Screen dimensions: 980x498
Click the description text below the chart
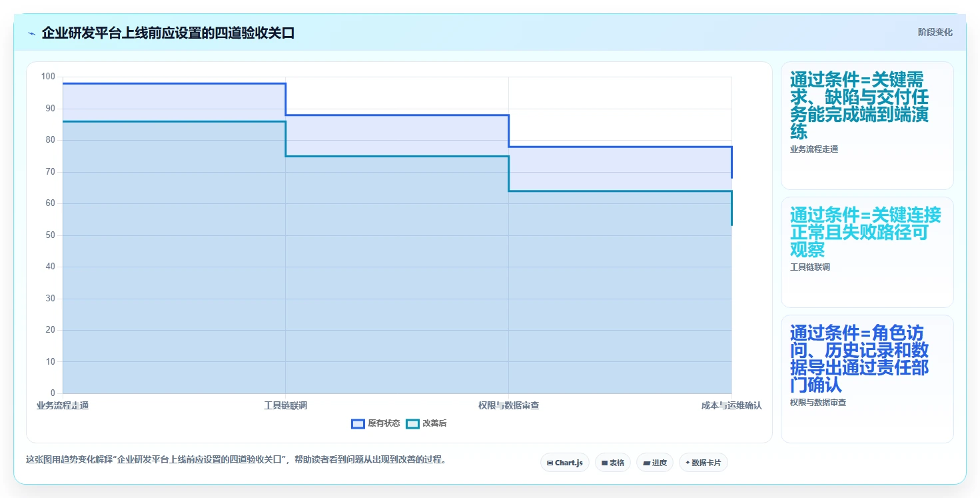click(x=236, y=459)
